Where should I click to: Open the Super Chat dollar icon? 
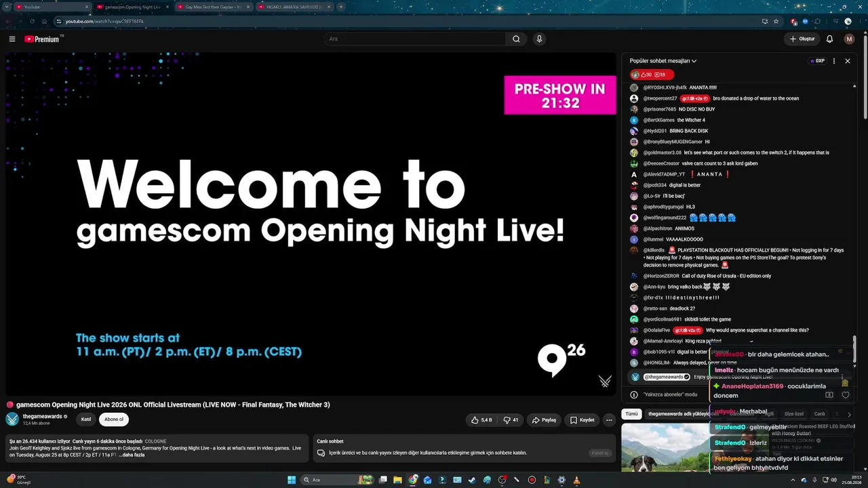coord(829,394)
